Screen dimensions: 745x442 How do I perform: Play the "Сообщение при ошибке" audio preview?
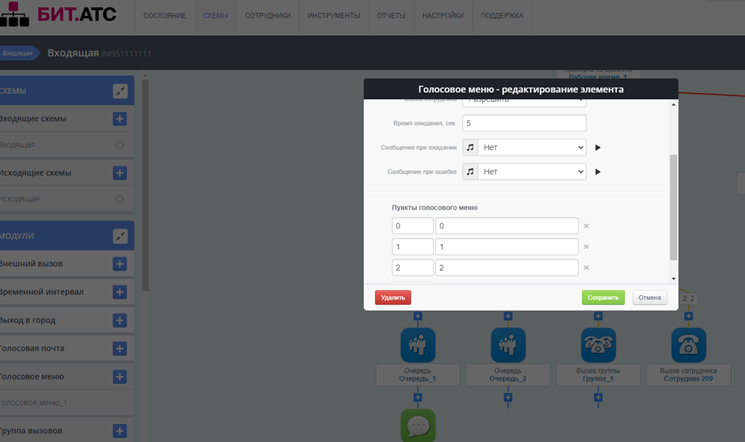598,172
